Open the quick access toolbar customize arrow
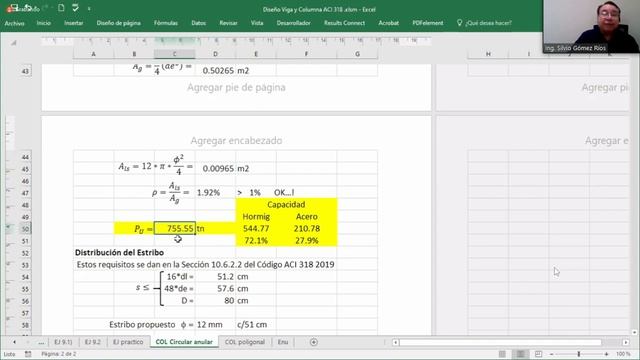640x360 pixels. 89,8
